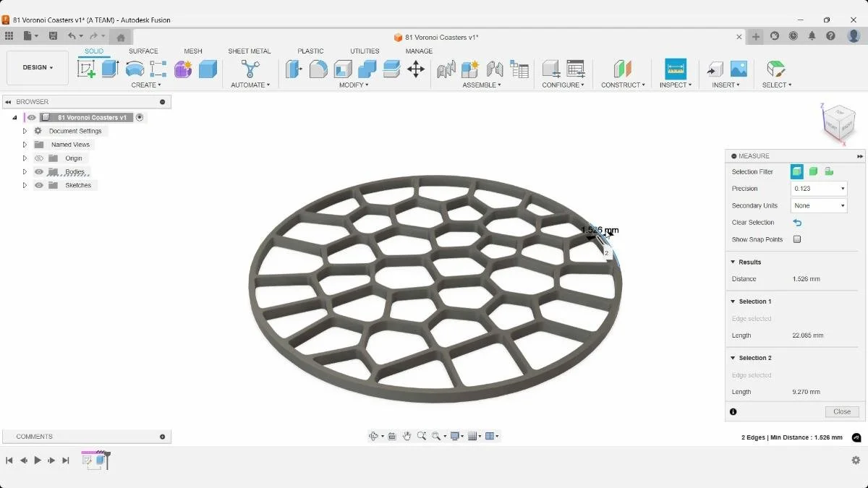The width and height of the screenshot is (868, 488).
Task: Expand the Bodies node
Action: (25, 172)
